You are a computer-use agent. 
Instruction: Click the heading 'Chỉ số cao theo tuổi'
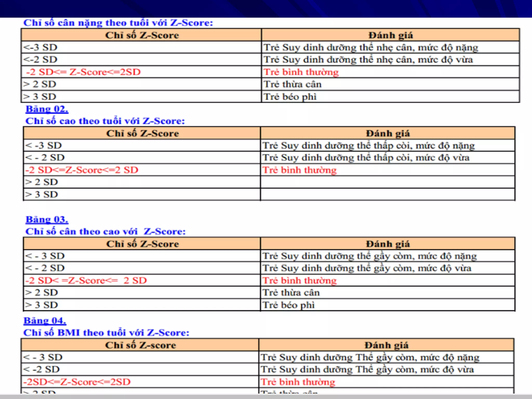click(x=105, y=121)
